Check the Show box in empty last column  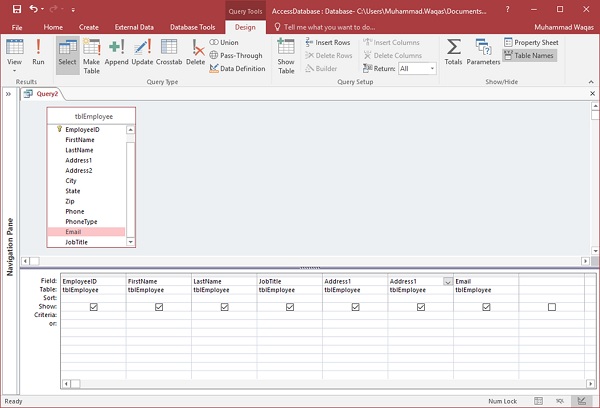[x=551, y=307]
